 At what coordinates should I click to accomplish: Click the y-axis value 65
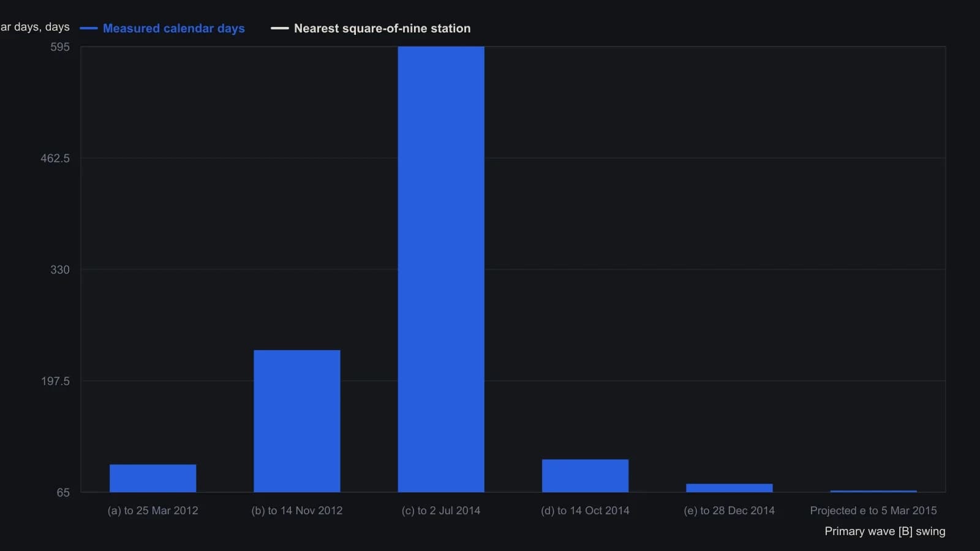click(63, 493)
